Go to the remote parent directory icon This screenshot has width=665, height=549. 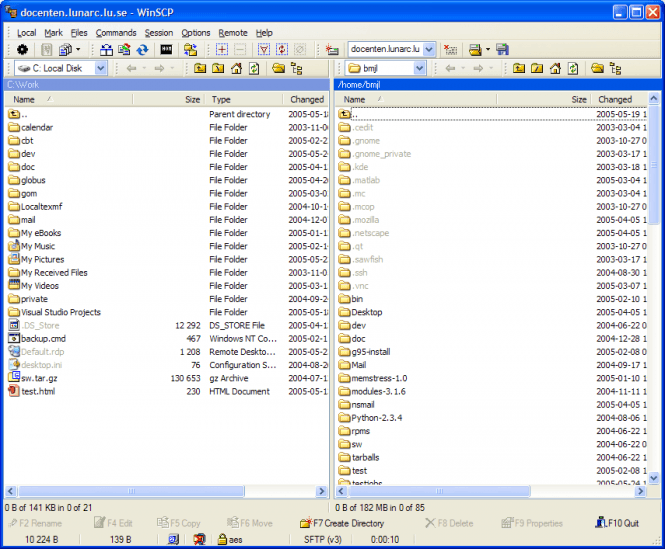(519, 68)
